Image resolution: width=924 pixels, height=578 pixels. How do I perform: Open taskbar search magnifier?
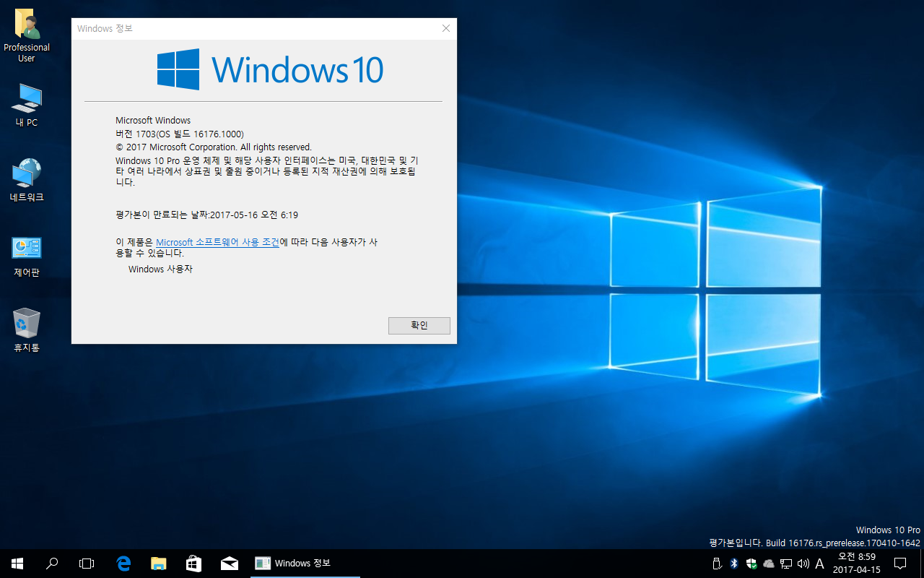(52, 564)
